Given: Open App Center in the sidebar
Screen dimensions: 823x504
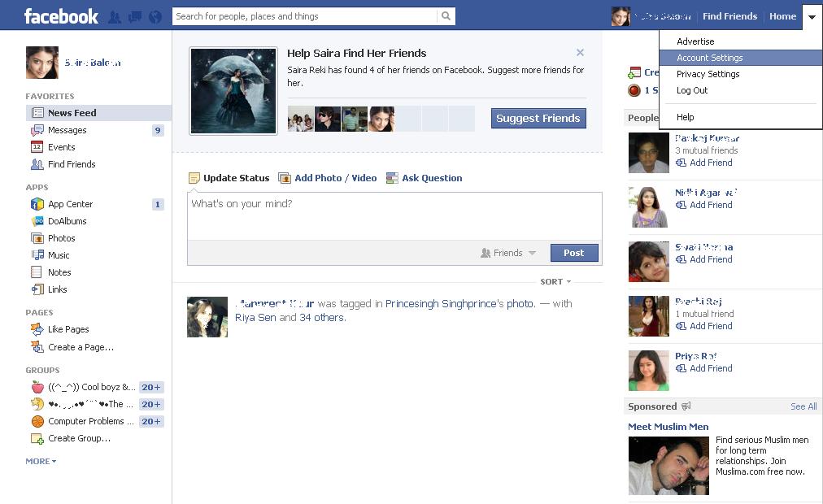Looking at the screenshot, I should pos(70,204).
